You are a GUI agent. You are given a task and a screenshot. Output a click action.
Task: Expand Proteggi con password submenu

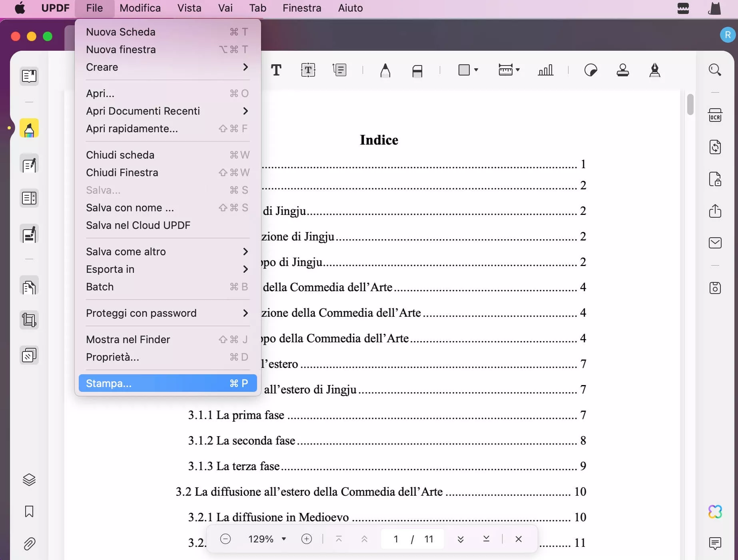168,313
